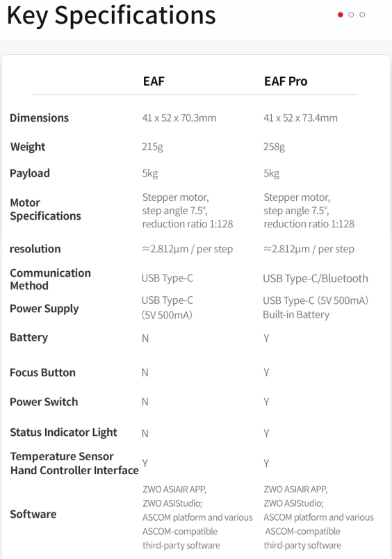Screen dimensions: 392x559
Task: Select USB Type-C/Bluetooth communication text
Action: click(x=316, y=278)
